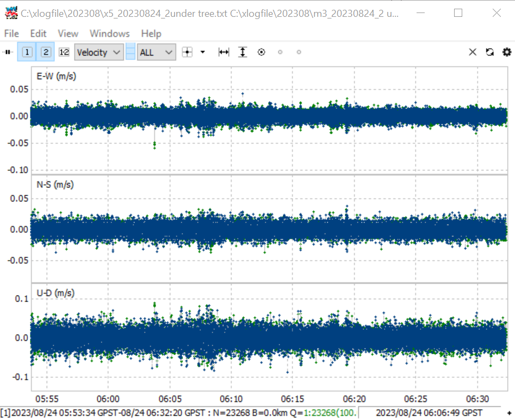The height and width of the screenshot is (420, 515).
Task: Close the RTKPLOT window
Action: click(x=497, y=13)
